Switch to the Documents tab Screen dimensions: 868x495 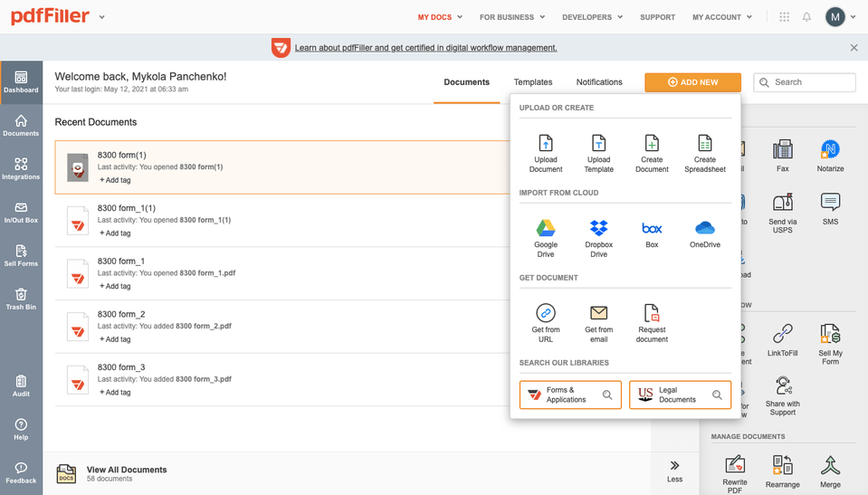tap(467, 82)
